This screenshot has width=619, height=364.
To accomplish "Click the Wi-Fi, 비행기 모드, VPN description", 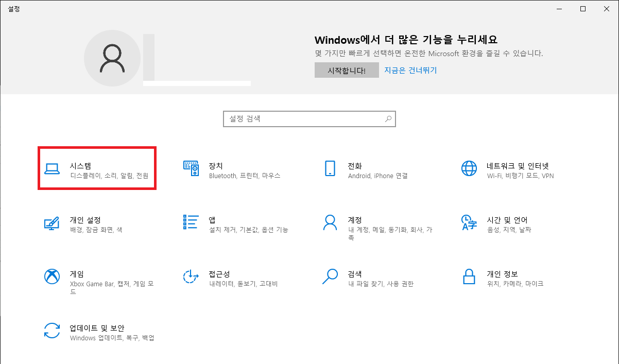I will pos(521,176).
